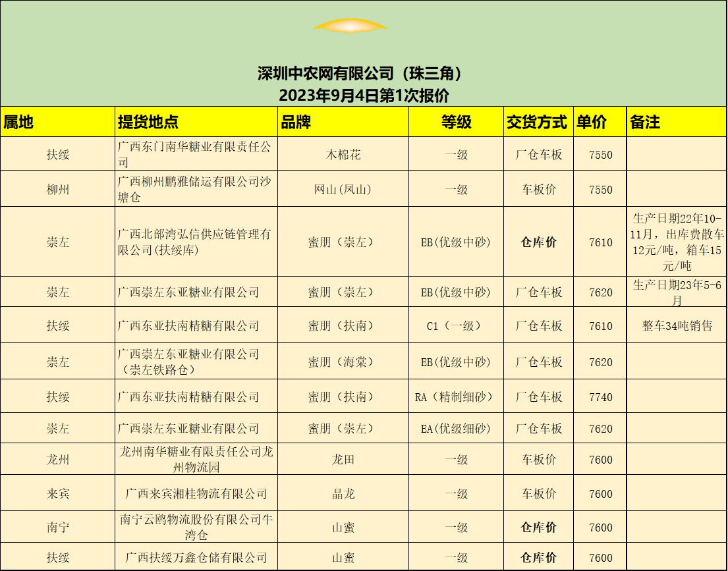
Task: Select the 交货方式 header cell
Action: click(537, 122)
